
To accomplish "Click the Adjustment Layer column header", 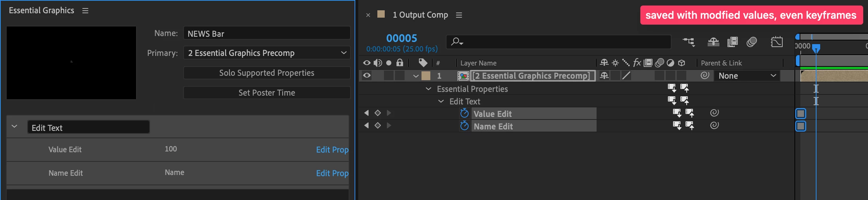I will (670, 63).
